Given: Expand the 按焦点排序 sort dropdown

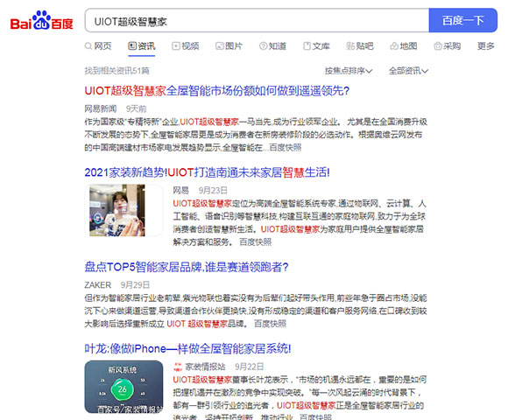Looking at the screenshot, I should tap(349, 71).
